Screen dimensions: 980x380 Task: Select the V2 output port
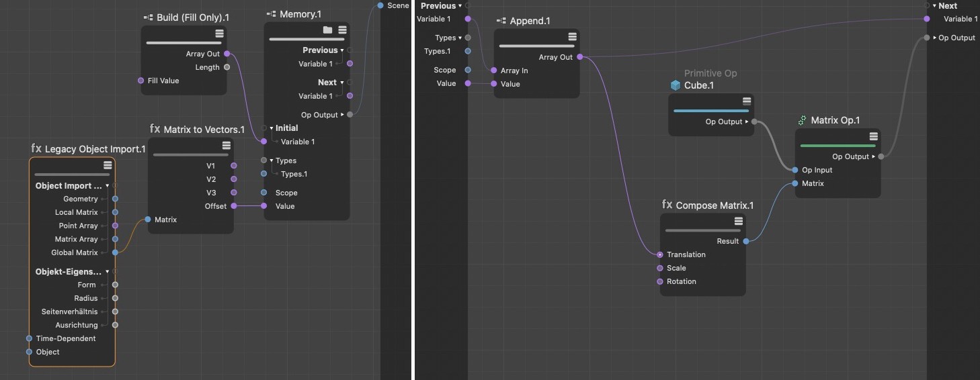[233, 179]
